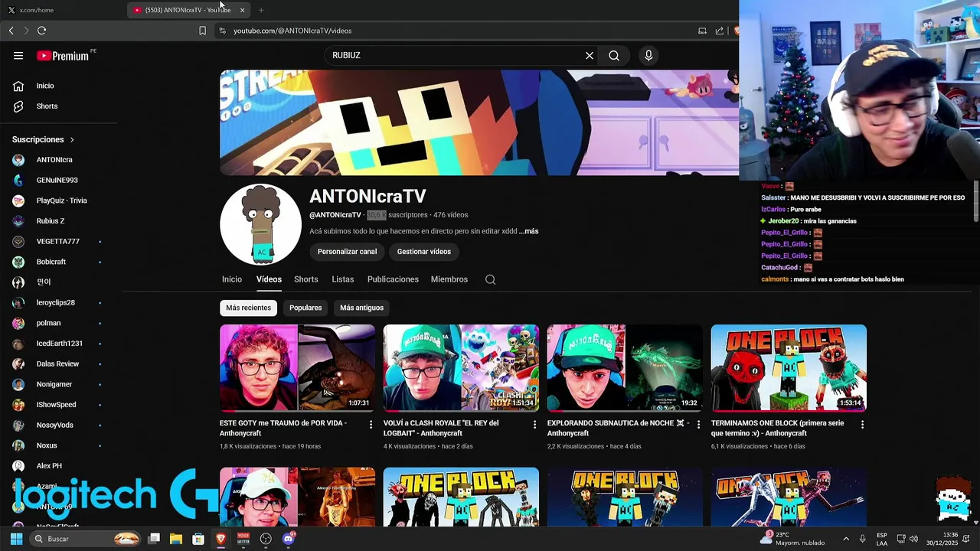
Task: Play the TERMINAMOS ONE BLOCK thumbnail
Action: [789, 368]
